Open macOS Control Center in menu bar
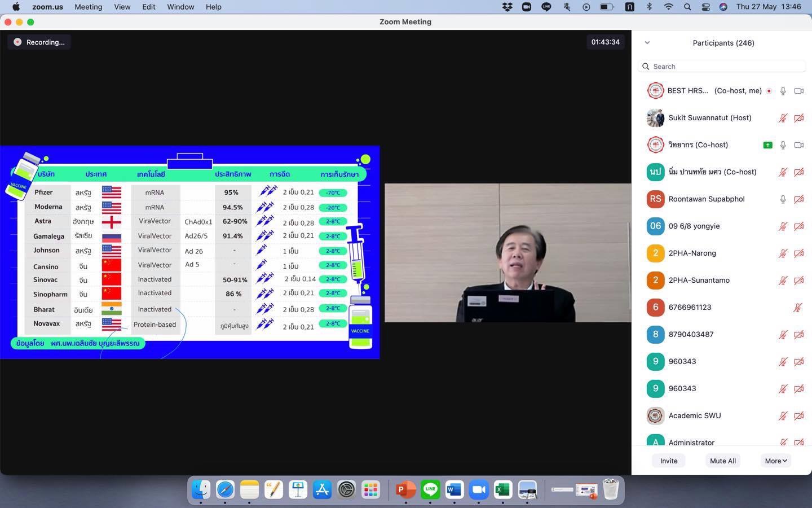This screenshot has height=508, width=812. (x=705, y=7)
